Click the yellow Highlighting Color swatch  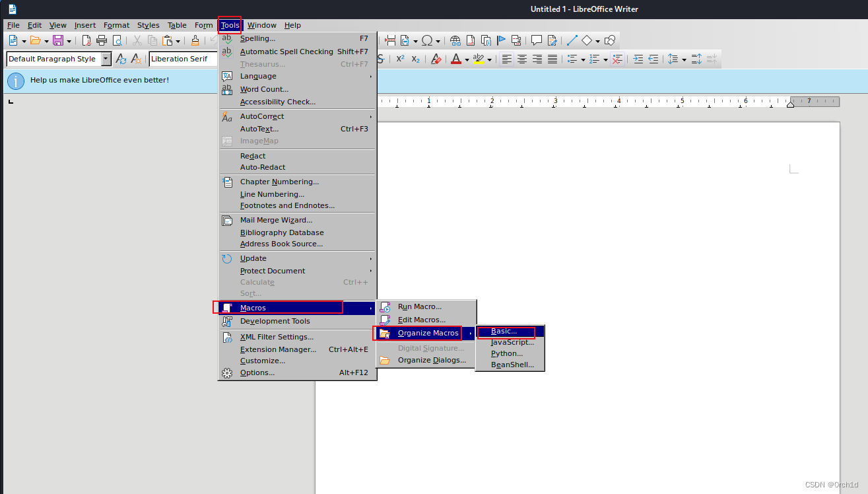tap(479, 59)
